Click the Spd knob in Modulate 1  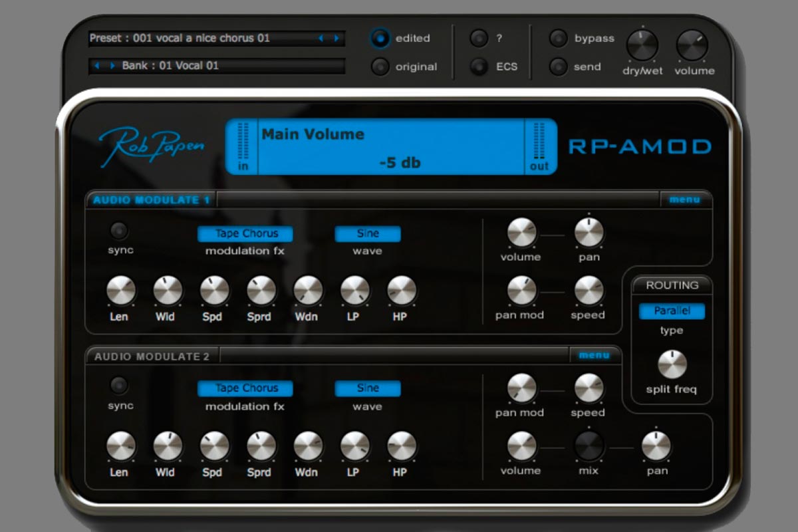coord(214,291)
